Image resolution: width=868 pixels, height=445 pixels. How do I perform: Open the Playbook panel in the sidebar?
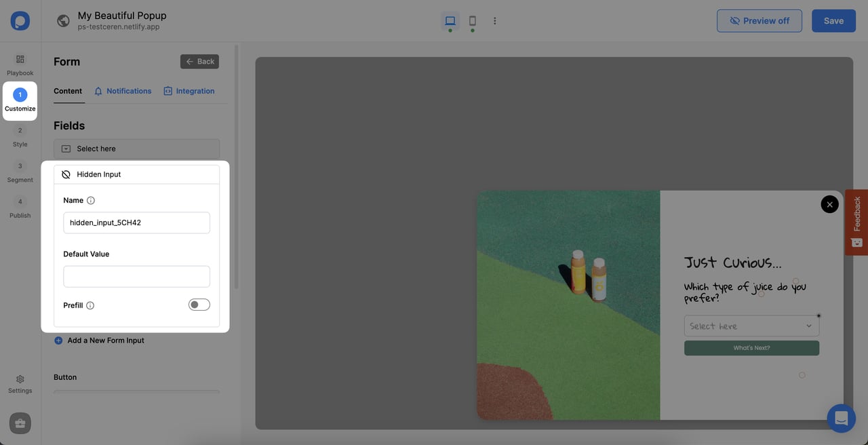point(20,64)
